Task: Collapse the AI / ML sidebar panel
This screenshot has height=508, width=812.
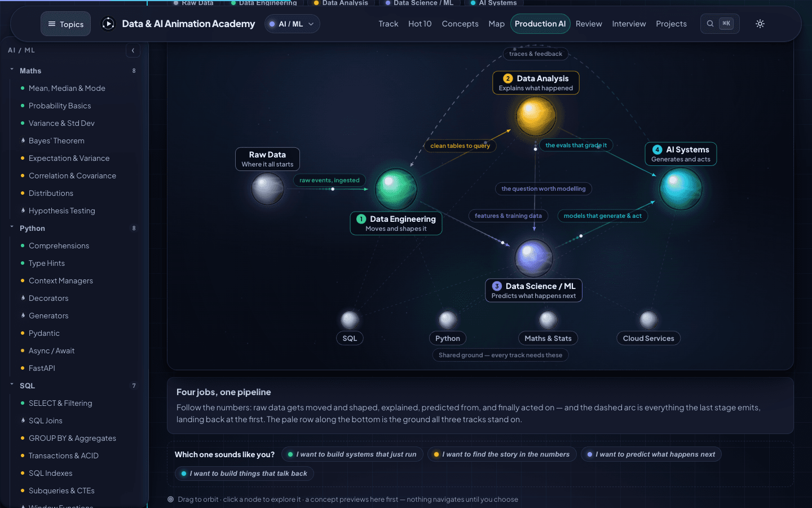Action: pyautogui.click(x=133, y=50)
